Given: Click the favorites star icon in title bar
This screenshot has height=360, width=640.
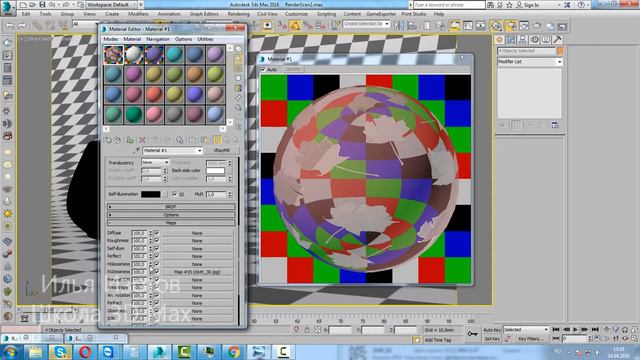Looking at the screenshot, I should coord(509,5).
